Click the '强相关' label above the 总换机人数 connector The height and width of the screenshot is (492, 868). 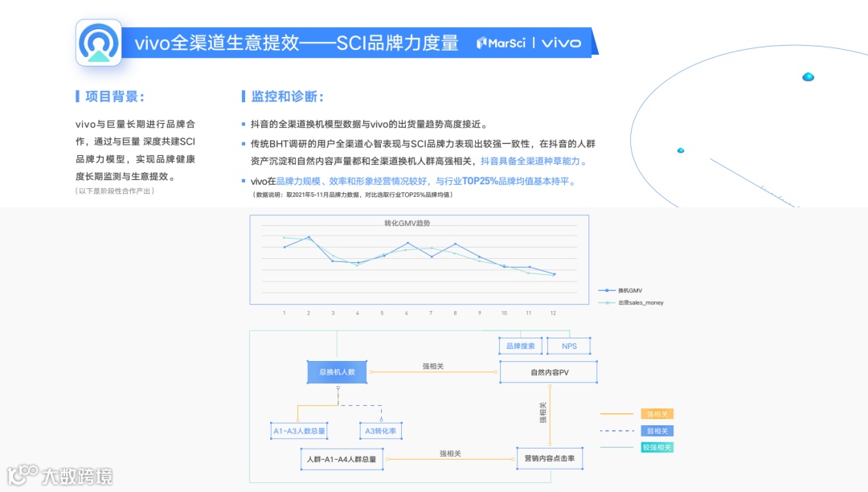pos(433,367)
